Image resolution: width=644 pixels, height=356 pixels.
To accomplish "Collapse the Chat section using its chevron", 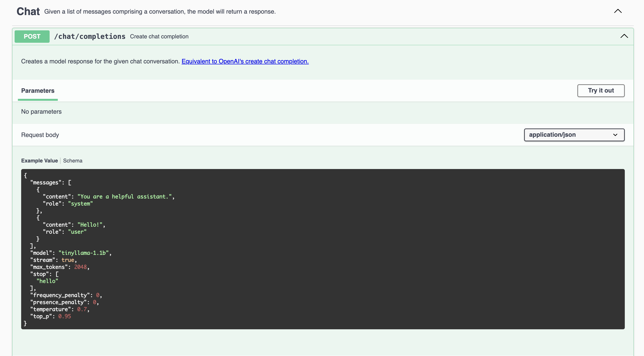I will tap(618, 11).
